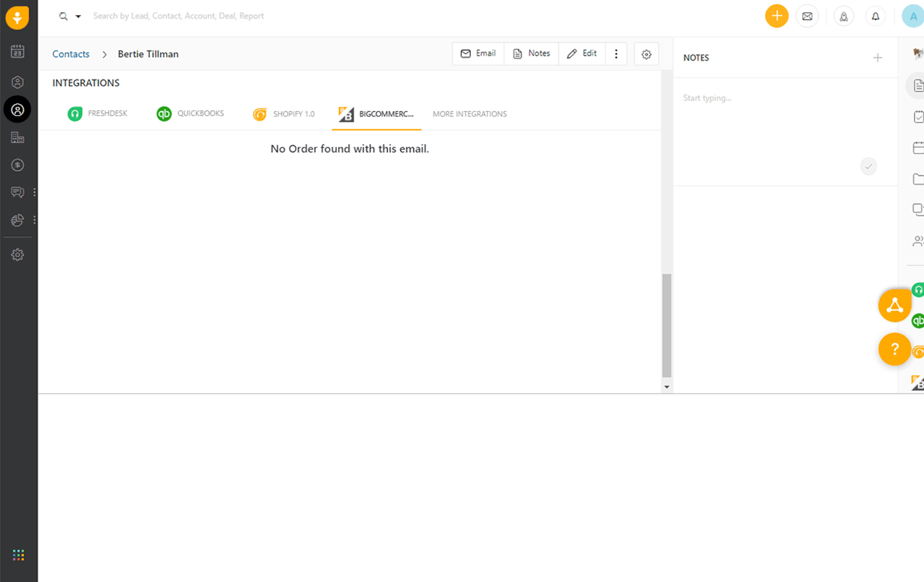Switch to the SHOPIFY 1.0 integration tab
Image resolution: width=924 pixels, height=582 pixels.
284,114
